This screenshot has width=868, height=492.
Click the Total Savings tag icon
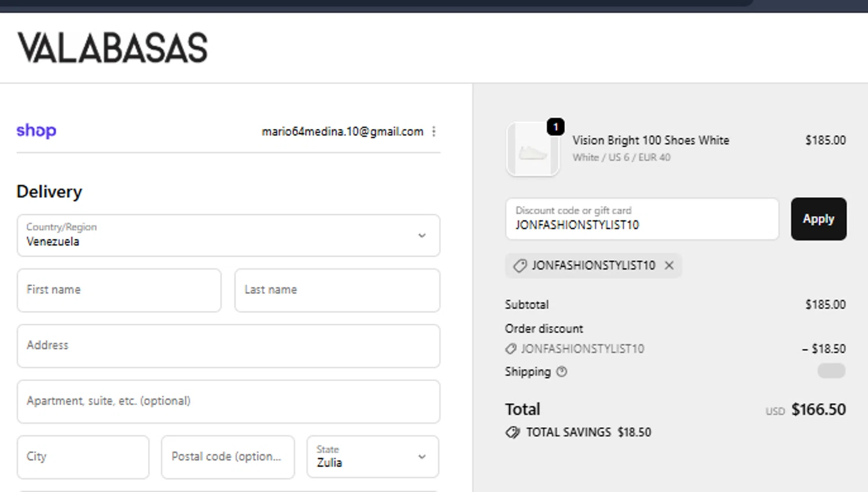pos(513,432)
